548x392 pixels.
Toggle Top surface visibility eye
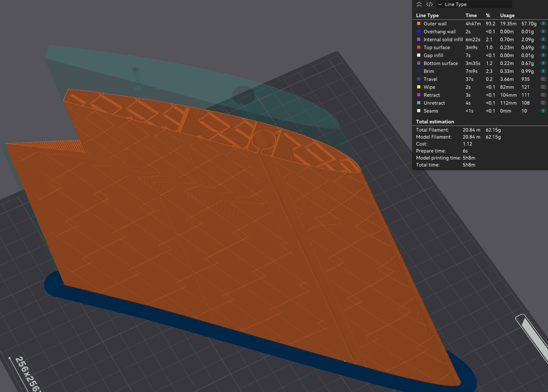(x=543, y=47)
